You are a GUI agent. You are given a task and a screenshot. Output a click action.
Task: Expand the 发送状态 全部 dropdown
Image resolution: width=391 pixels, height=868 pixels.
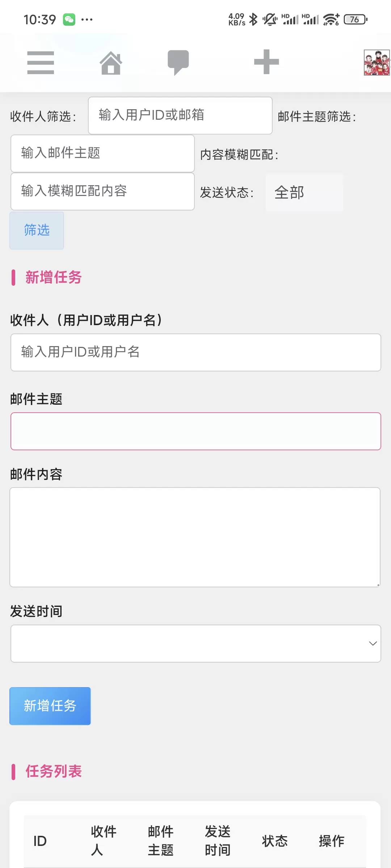tap(304, 192)
